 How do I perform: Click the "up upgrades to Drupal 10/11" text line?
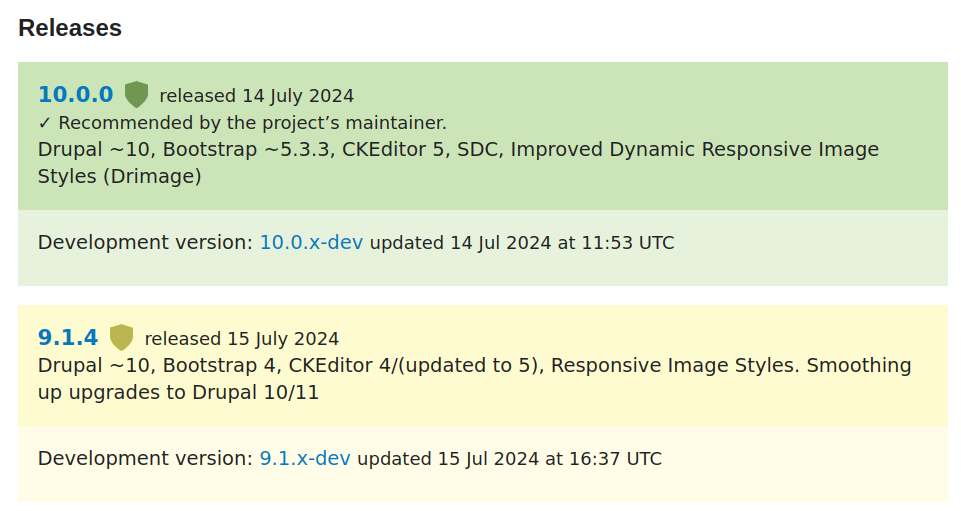tap(178, 392)
